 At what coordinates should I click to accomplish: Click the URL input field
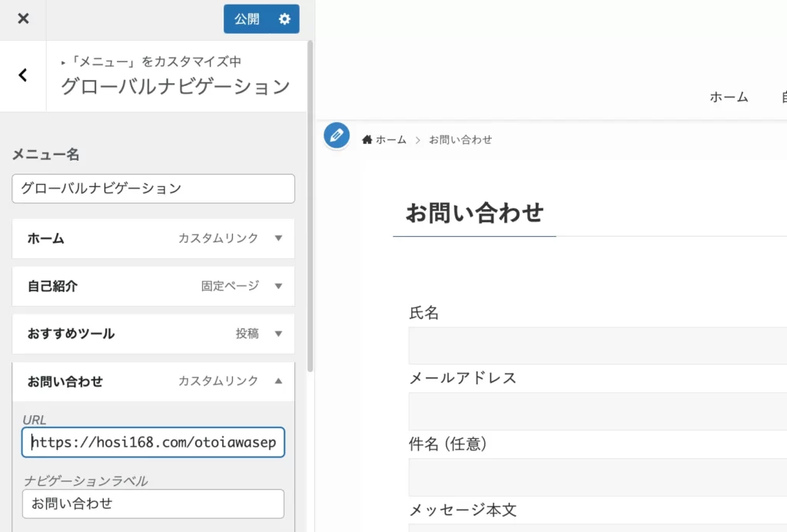click(x=153, y=442)
